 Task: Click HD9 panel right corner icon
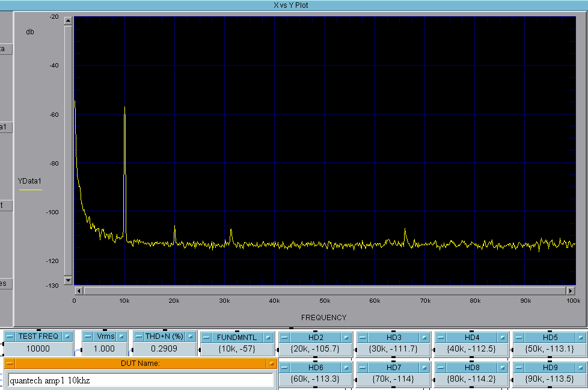point(581,368)
